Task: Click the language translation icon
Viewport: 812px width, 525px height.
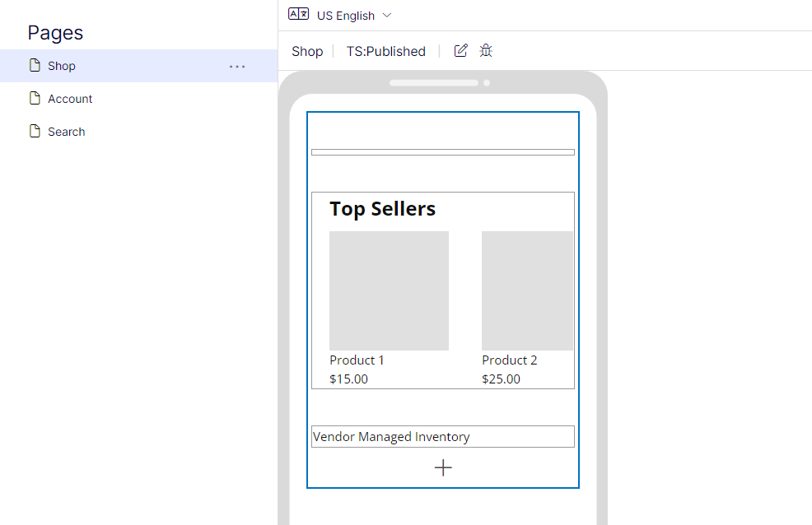Action: coord(298,13)
